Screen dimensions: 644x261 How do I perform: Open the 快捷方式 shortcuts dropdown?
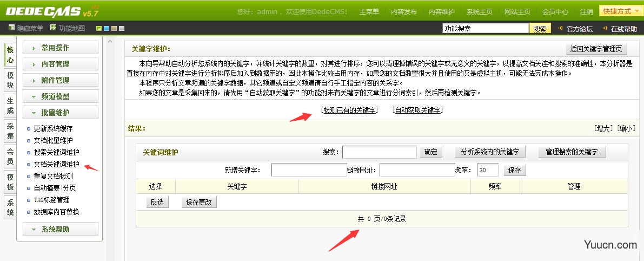click(x=620, y=11)
